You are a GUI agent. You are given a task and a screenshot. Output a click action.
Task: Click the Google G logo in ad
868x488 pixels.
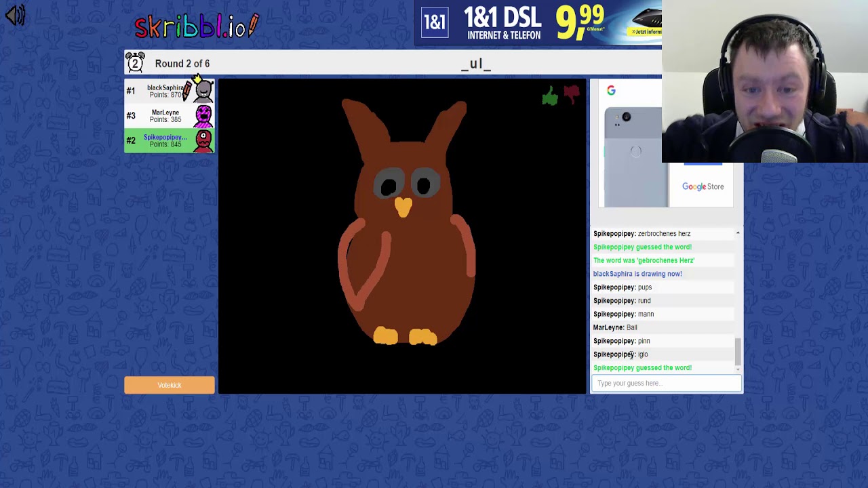click(x=611, y=90)
